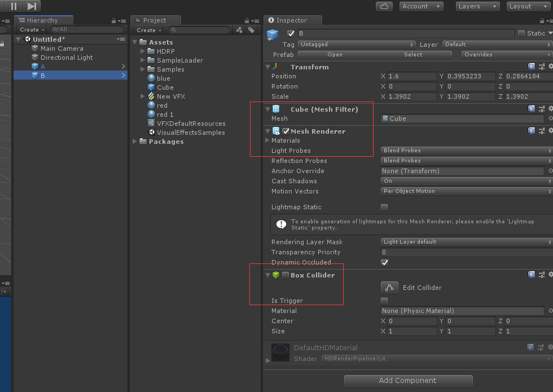The height and width of the screenshot is (392, 553).
Task: Click the Pause playback button
Action: pyautogui.click(x=14, y=6)
